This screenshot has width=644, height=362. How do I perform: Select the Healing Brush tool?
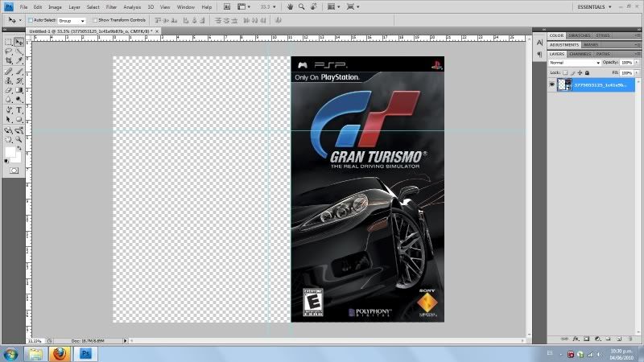pyautogui.click(x=8, y=72)
